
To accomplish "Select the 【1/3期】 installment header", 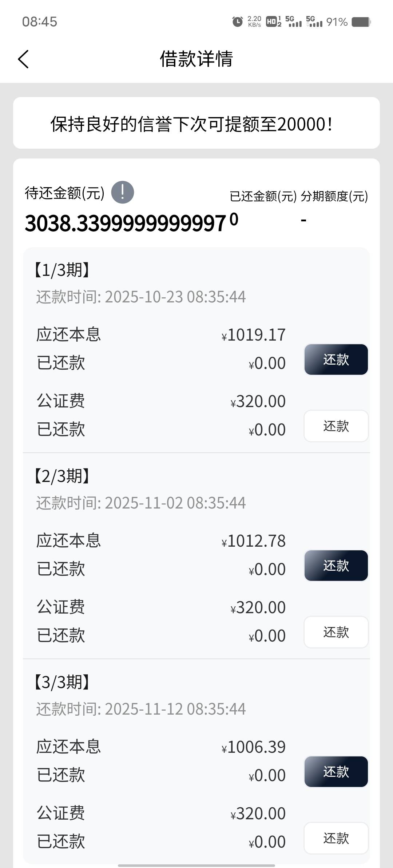I will point(62,270).
